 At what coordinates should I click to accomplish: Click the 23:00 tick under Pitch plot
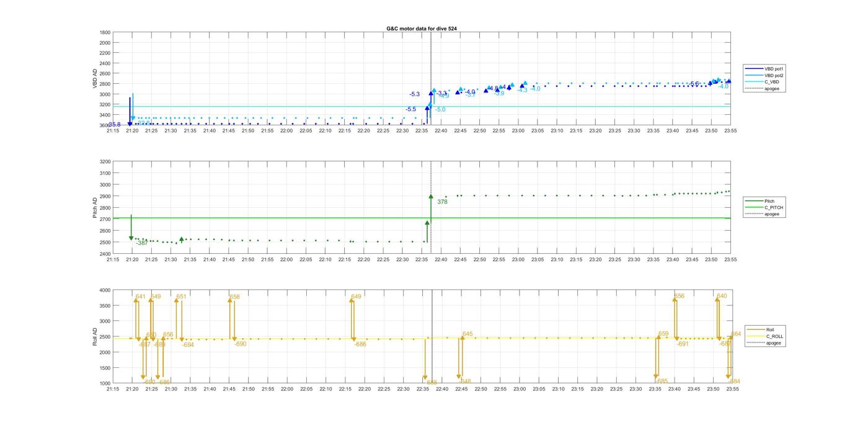[518, 260]
